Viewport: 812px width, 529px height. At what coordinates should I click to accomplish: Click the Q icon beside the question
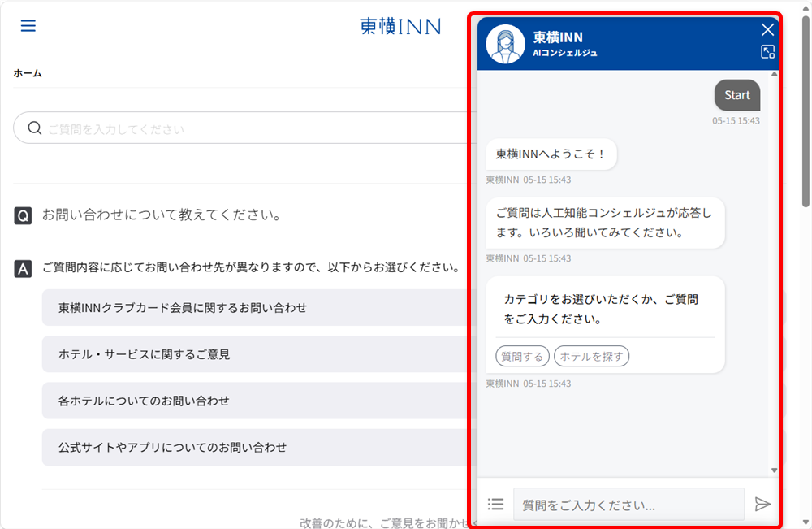[23, 215]
